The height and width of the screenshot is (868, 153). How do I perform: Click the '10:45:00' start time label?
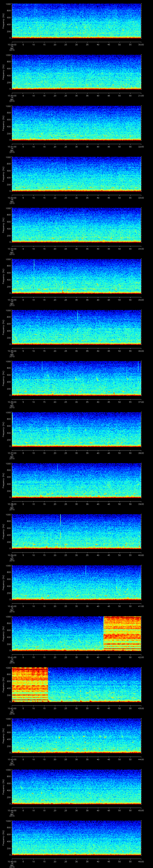(12, 861)
